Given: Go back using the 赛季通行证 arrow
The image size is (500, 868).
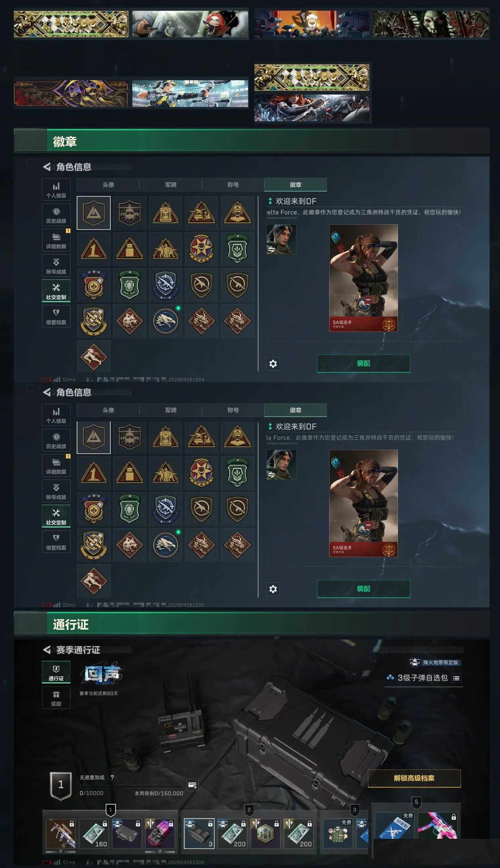Looking at the screenshot, I should (47, 650).
